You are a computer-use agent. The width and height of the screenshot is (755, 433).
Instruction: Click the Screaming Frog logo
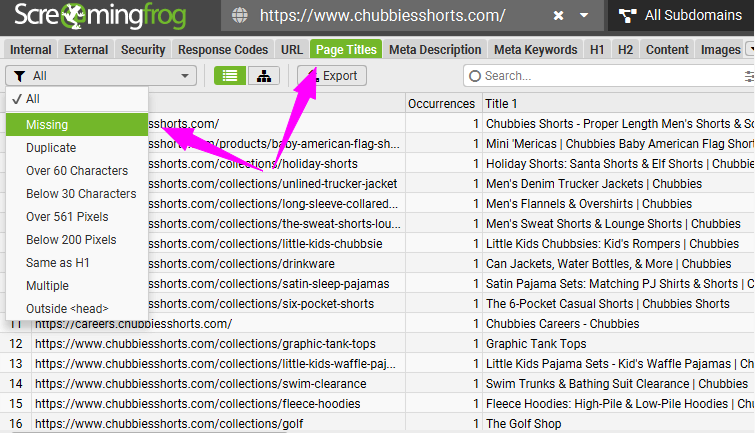[x=105, y=16]
